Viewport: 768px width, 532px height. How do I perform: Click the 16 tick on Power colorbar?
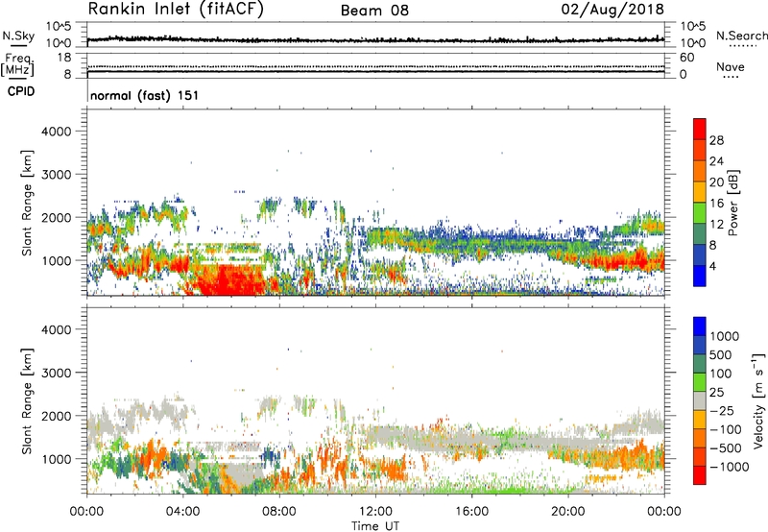(x=716, y=204)
